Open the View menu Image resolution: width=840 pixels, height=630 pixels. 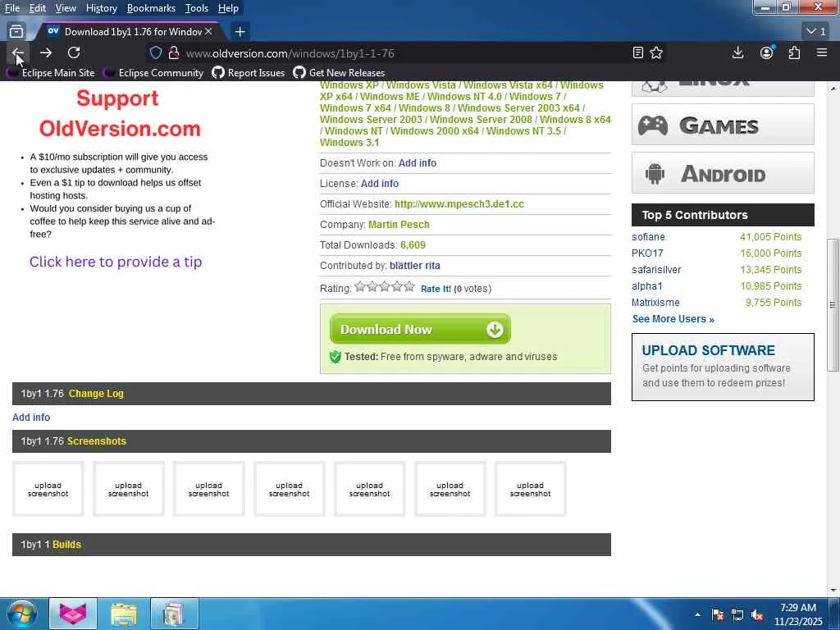pyautogui.click(x=66, y=8)
